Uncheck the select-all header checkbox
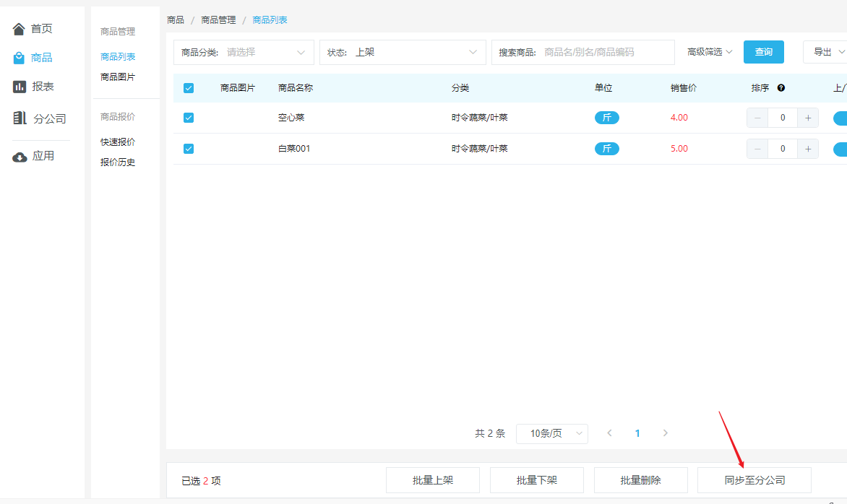This screenshot has width=847, height=504. click(189, 88)
